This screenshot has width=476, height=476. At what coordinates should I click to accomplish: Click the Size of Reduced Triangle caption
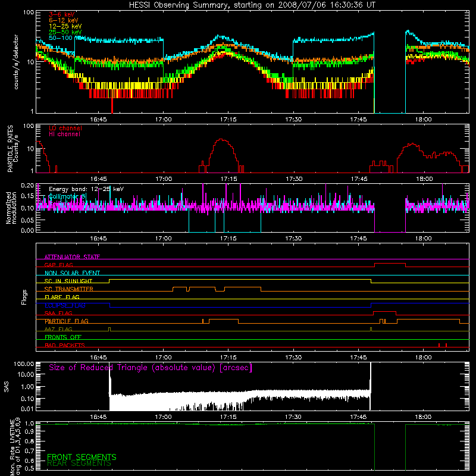coord(151,368)
